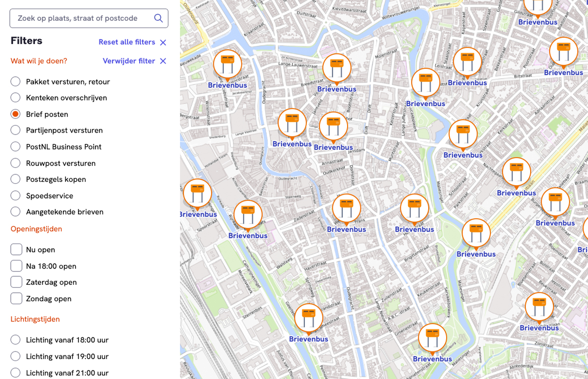
Task: Select Brievenbus marker near Beukstraat
Action: (x=540, y=307)
